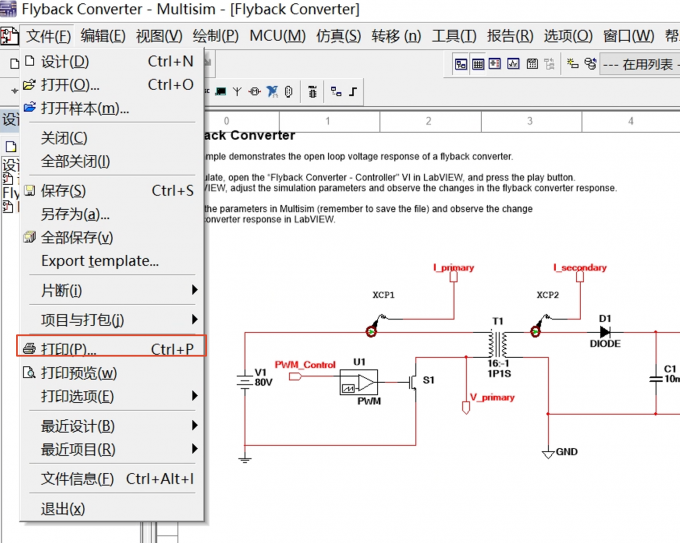The width and height of the screenshot is (680, 543).
Task: Open the database manager icon
Action: (x=590, y=64)
